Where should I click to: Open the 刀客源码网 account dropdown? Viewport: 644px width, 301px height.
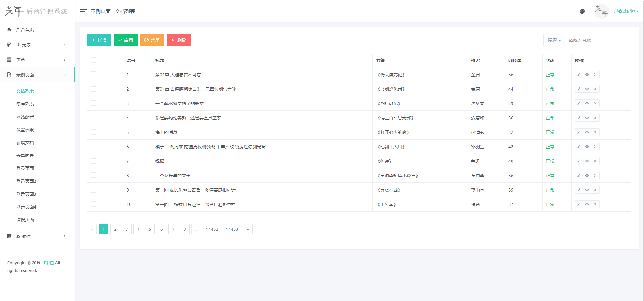click(626, 11)
